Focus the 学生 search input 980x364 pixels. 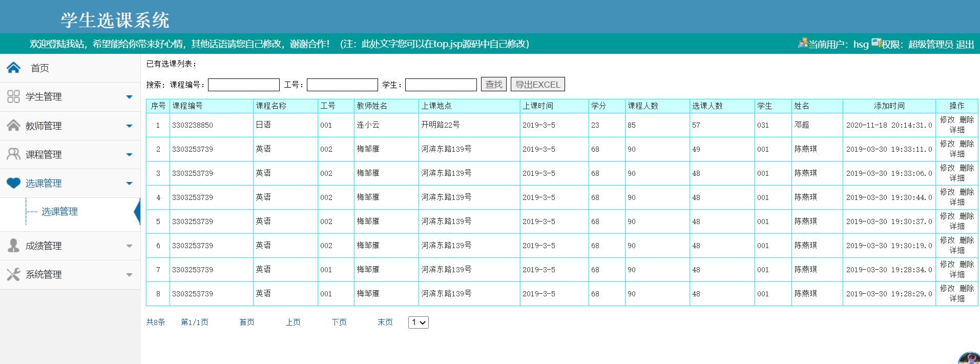(441, 85)
